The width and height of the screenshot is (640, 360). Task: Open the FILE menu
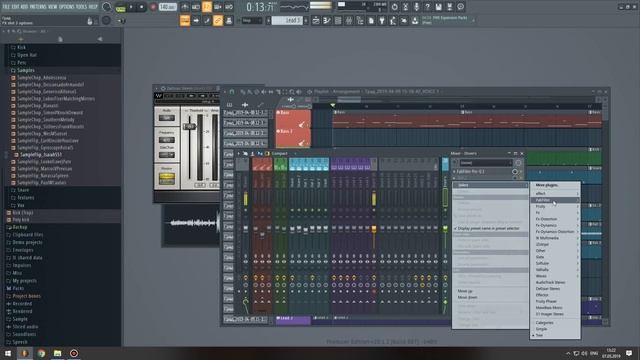pyautogui.click(x=6, y=7)
